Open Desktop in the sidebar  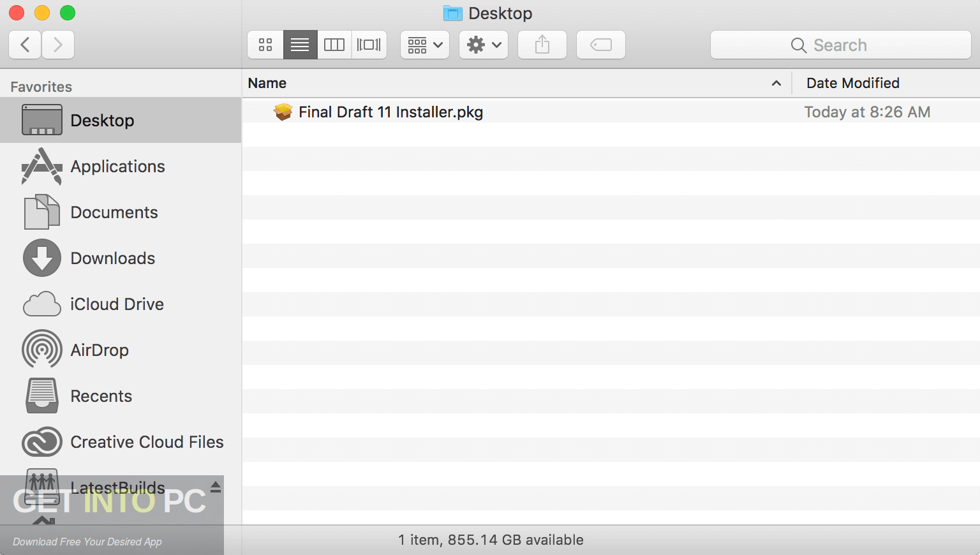click(x=121, y=120)
